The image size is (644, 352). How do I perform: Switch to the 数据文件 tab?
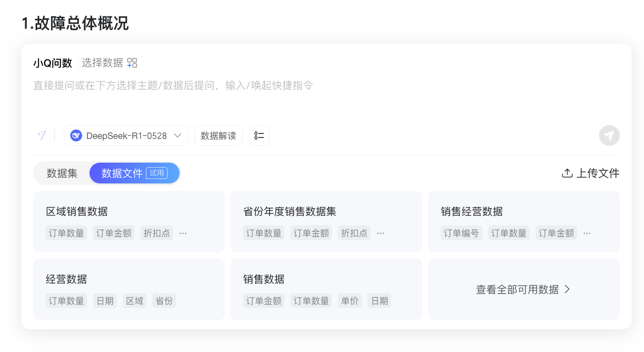pyautogui.click(x=135, y=174)
